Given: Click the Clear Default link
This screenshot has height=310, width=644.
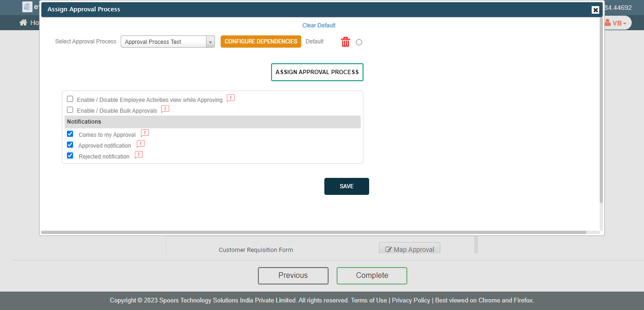Looking at the screenshot, I should tap(319, 25).
